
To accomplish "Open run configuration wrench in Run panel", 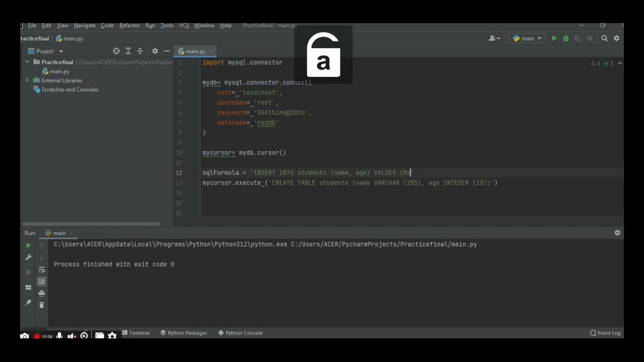I will [x=28, y=257].
